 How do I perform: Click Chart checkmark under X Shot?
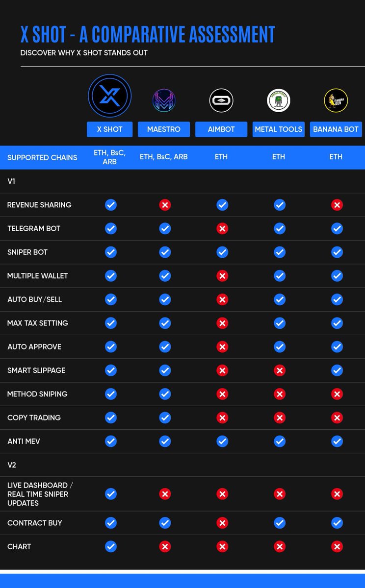point(111,546)
